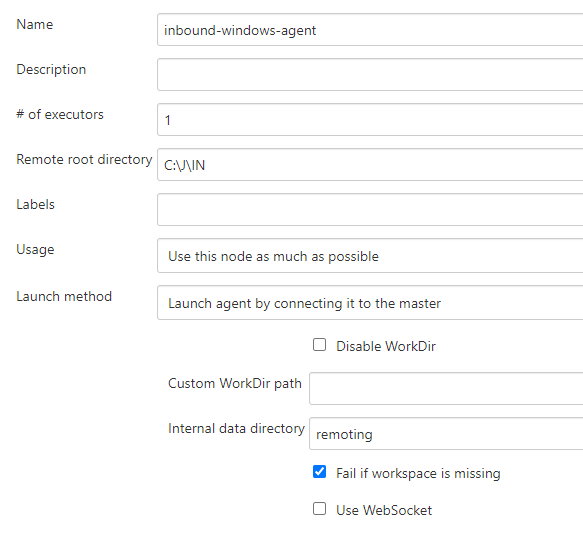Click the Remote root directory label
The width and height of the screenshot is (583, 550).
pyautogui.click(x=84, y=160)
